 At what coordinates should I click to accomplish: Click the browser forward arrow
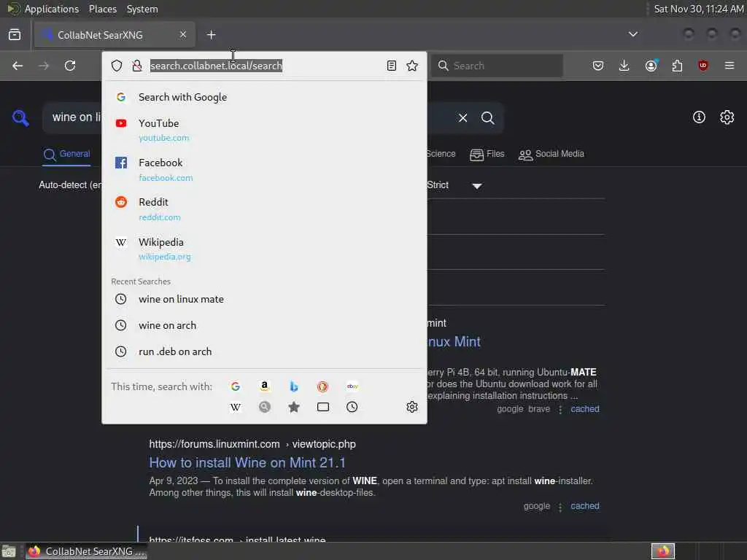pyautogui.click(x=44, y=66)
